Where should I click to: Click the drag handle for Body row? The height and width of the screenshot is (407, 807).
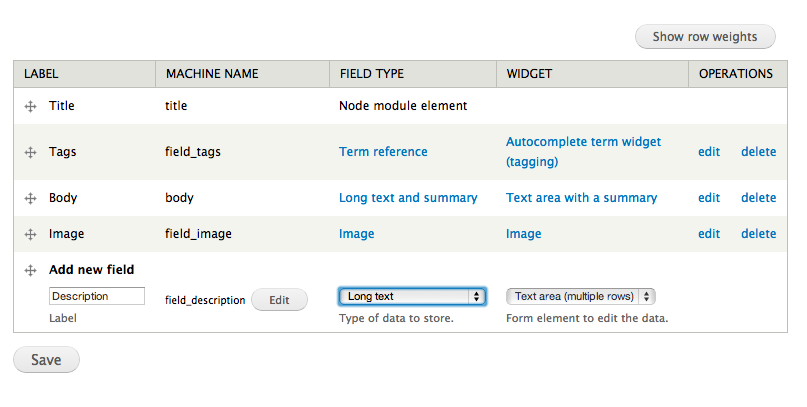point(30,198)
